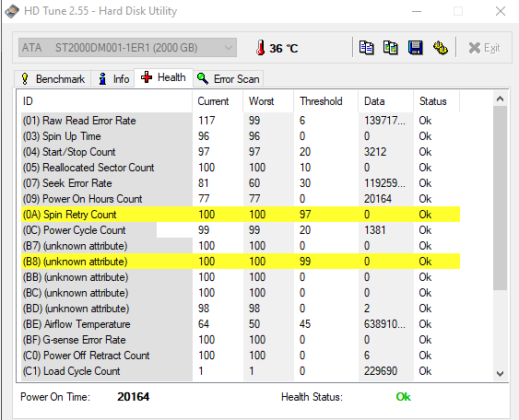
Task: Click the 1381 Power Cycle data value
Action: coord(374,230)
